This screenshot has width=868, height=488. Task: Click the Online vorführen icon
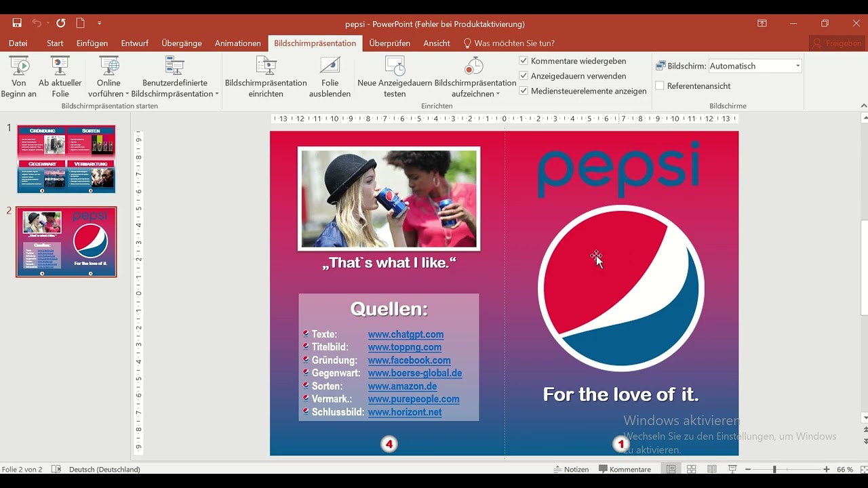109,66
